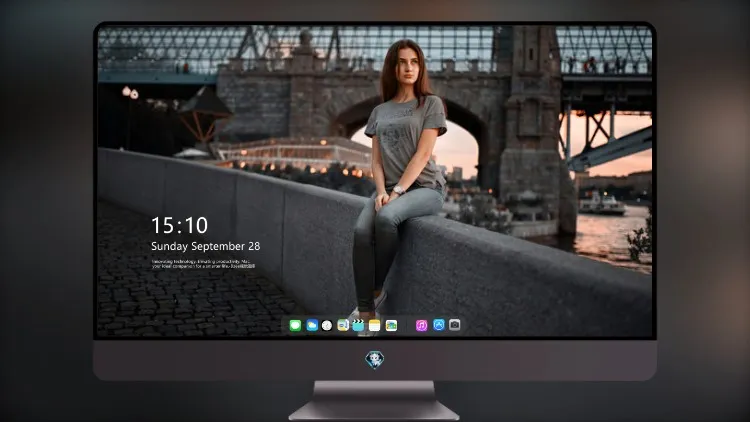Launch the pink Music app in dock

point(421,325)
